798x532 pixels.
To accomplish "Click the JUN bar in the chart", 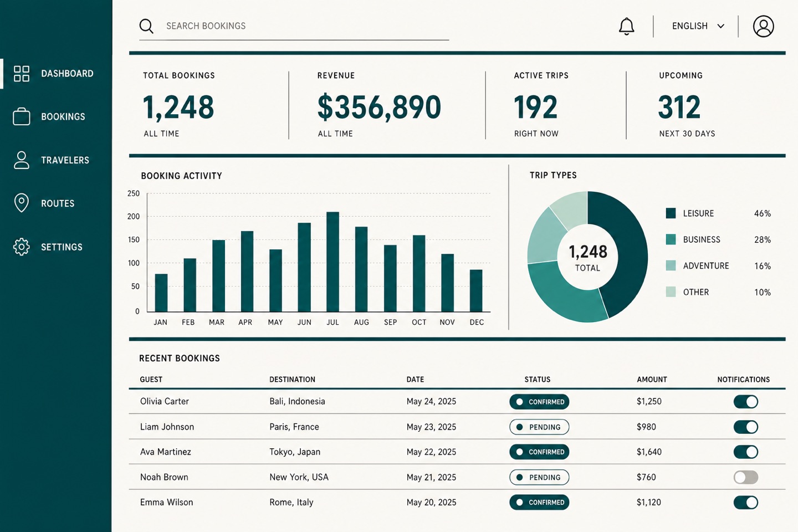I will [304, 267].
